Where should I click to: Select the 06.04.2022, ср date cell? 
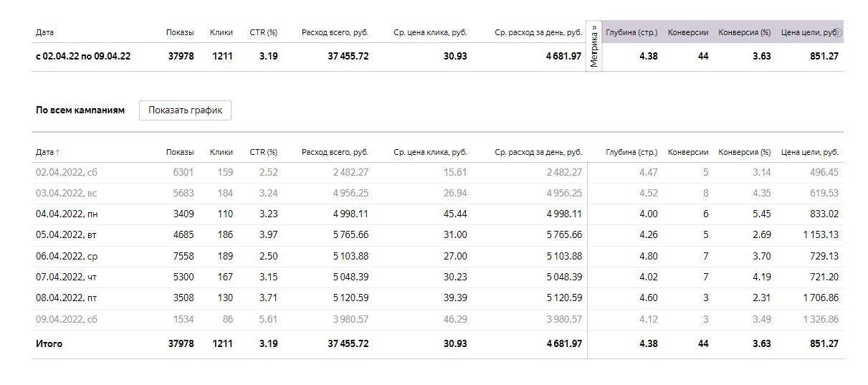coord(60,256)
